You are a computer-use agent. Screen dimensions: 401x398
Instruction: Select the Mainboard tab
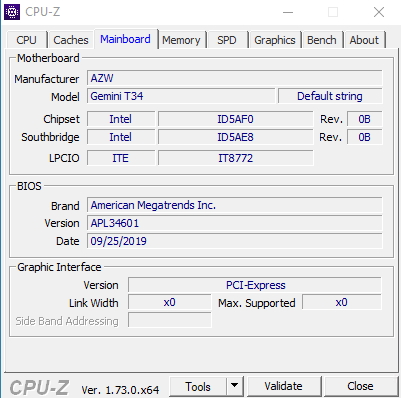(x=125, y=39)
